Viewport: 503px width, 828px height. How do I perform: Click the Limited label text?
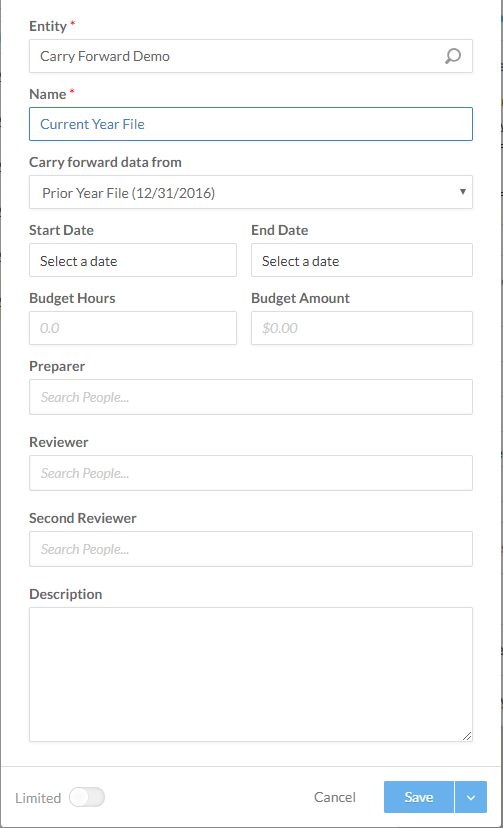38,798
